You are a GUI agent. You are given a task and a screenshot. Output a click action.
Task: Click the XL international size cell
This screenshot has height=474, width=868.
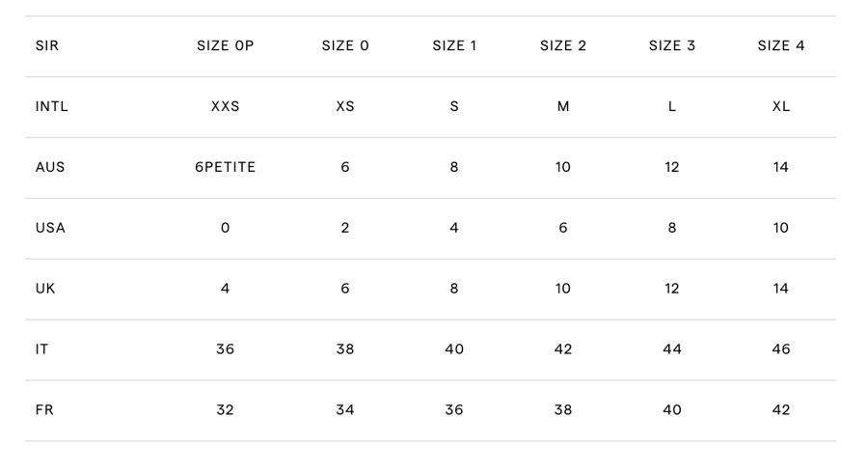click(781, 106)
